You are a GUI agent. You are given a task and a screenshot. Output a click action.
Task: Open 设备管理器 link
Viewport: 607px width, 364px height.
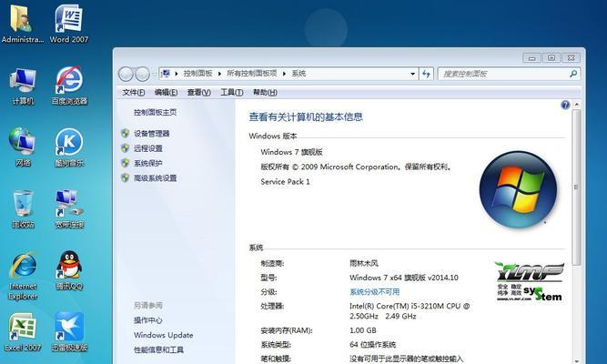coord(152,134)
